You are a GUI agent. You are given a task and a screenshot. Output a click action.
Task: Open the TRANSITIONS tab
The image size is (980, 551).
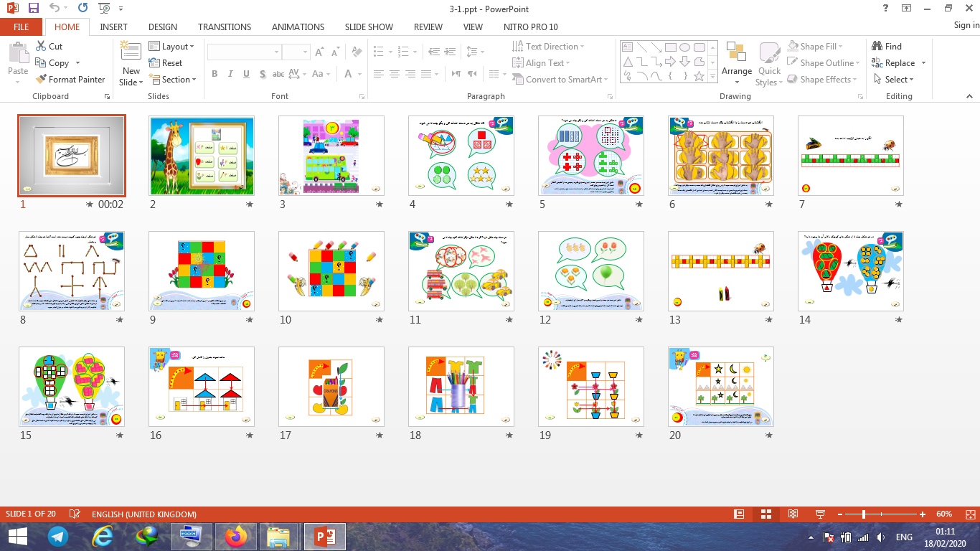[x=225, y=27]
